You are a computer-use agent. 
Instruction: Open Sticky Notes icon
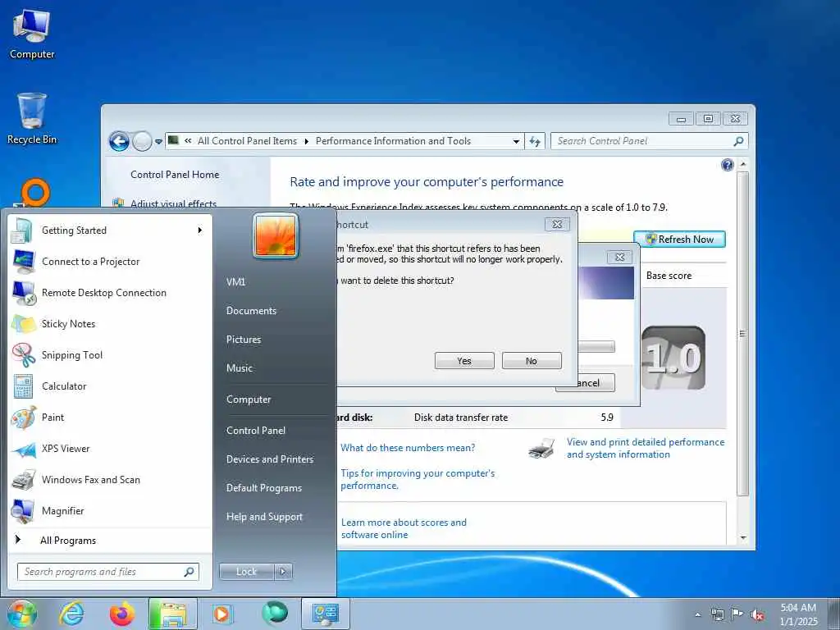24,324
